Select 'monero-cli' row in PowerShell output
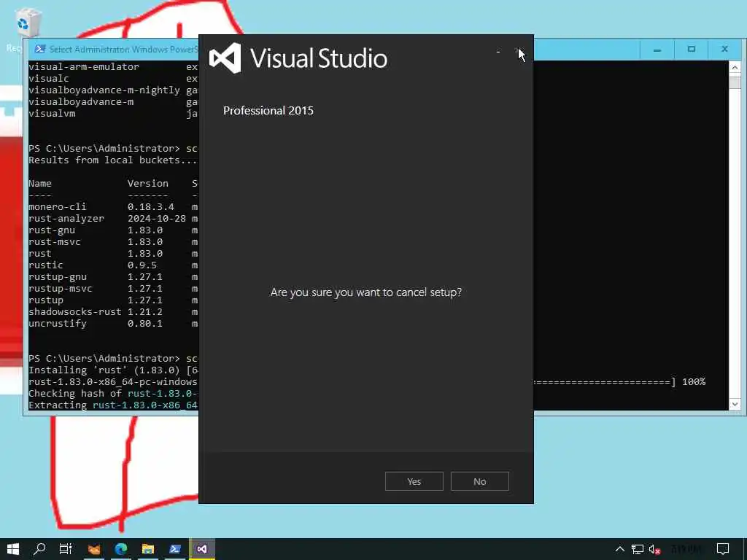Image resolution: width=747 pixels, height=560 pixels. coord(113,206)
